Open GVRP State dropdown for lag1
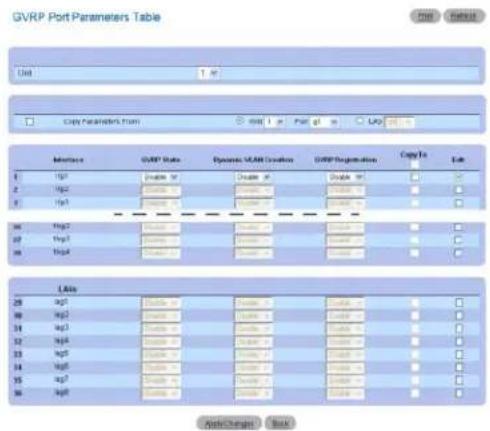Image resolution: width=490 pixels, height=431 pixels. 161,303
